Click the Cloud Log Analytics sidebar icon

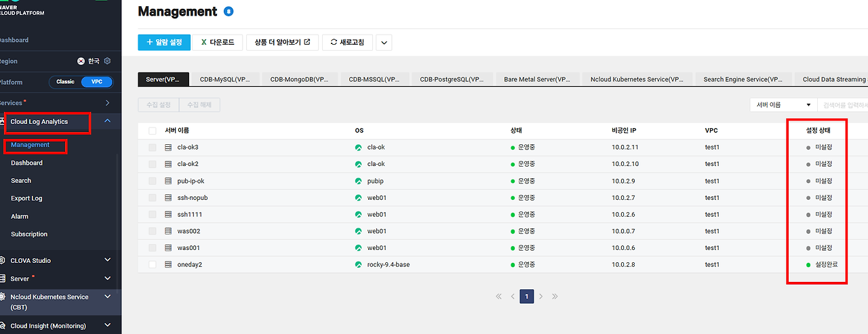[3, 121]
